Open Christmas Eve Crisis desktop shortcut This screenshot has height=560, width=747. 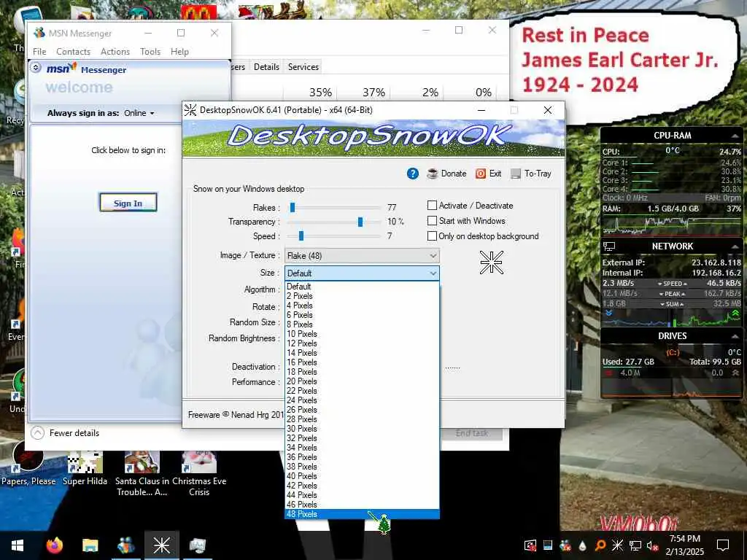[199, 474]
